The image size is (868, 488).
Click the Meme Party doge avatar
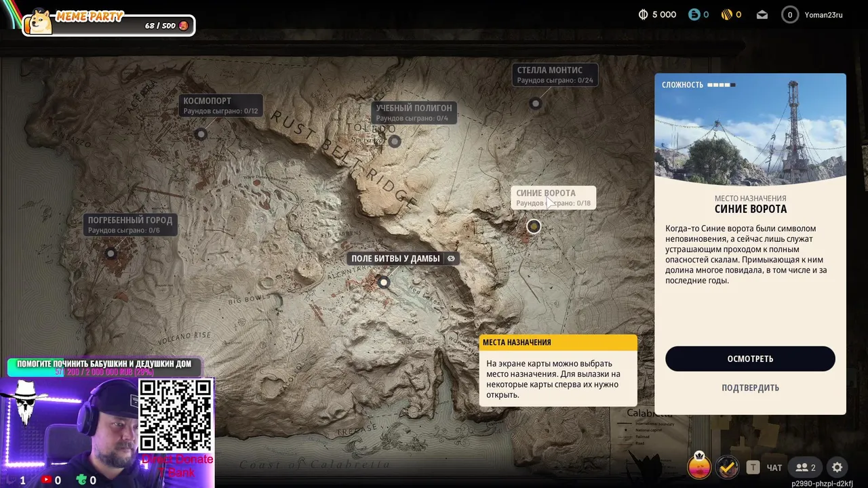[x=39, y=20]
